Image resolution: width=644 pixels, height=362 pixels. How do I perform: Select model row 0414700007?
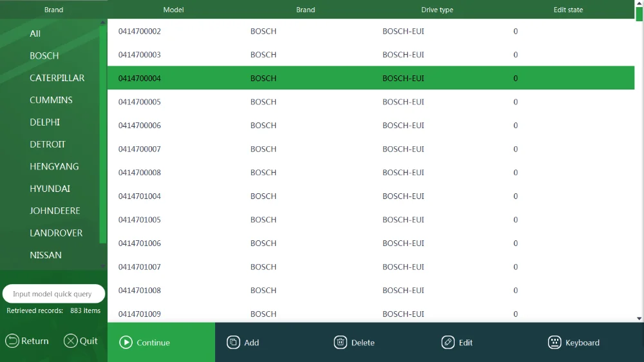[x=371, y=149]
